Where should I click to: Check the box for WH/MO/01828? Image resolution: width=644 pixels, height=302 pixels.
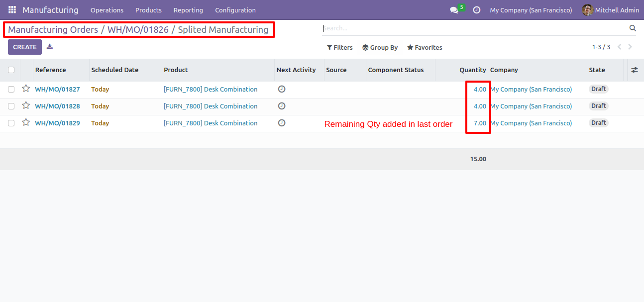pyautogui.click(x=11, y=106)
